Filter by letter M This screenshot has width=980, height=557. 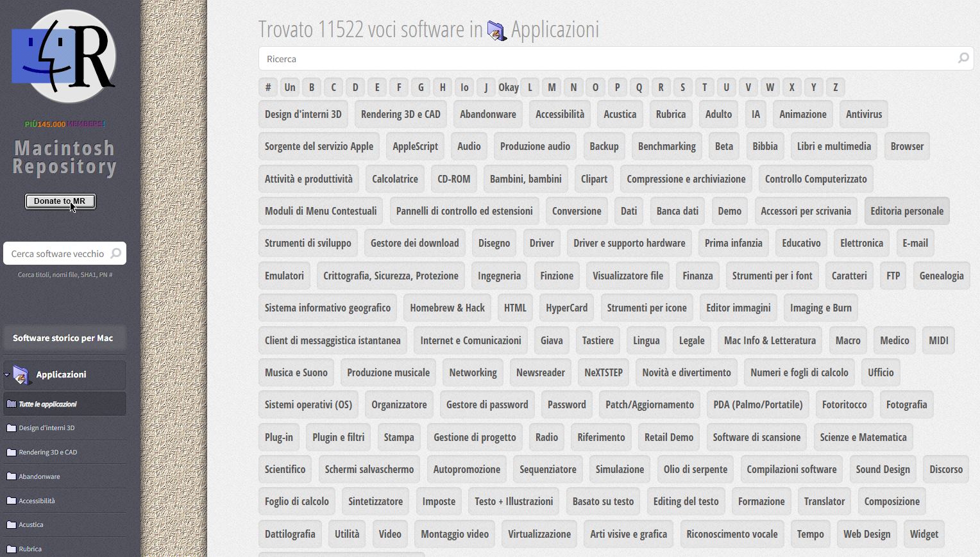point(552,87)
